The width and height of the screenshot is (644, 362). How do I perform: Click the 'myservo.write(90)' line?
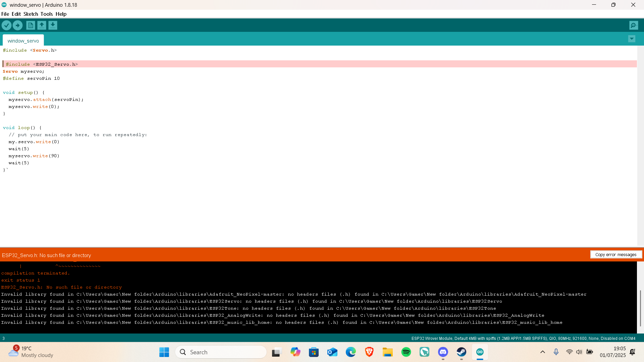pos(34,156)
